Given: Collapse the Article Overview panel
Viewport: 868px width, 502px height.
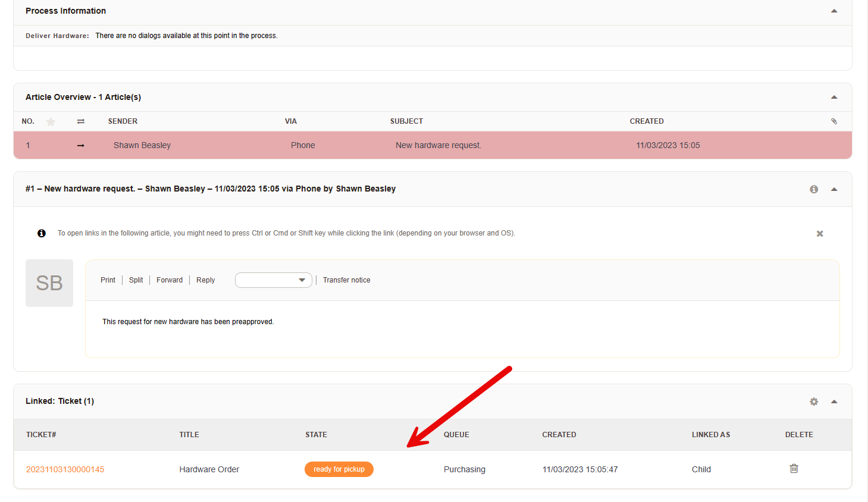Looking at the screenshot, I should coord(834,98).
